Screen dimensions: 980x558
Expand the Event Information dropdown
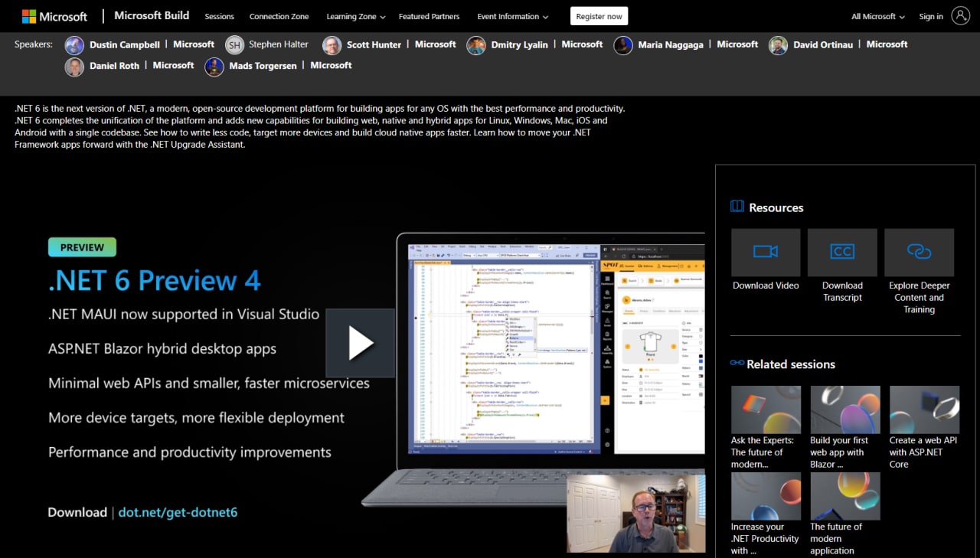point(513,16)
